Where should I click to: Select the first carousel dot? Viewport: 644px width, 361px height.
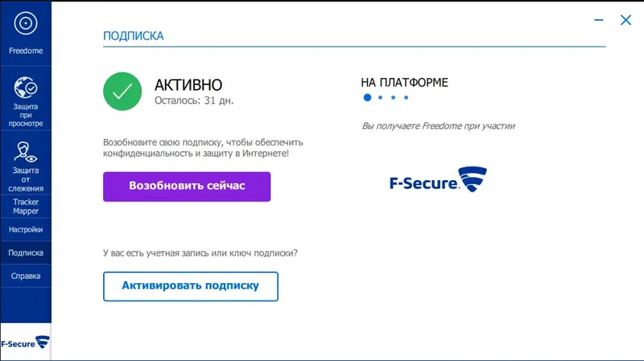pos(367,97)
